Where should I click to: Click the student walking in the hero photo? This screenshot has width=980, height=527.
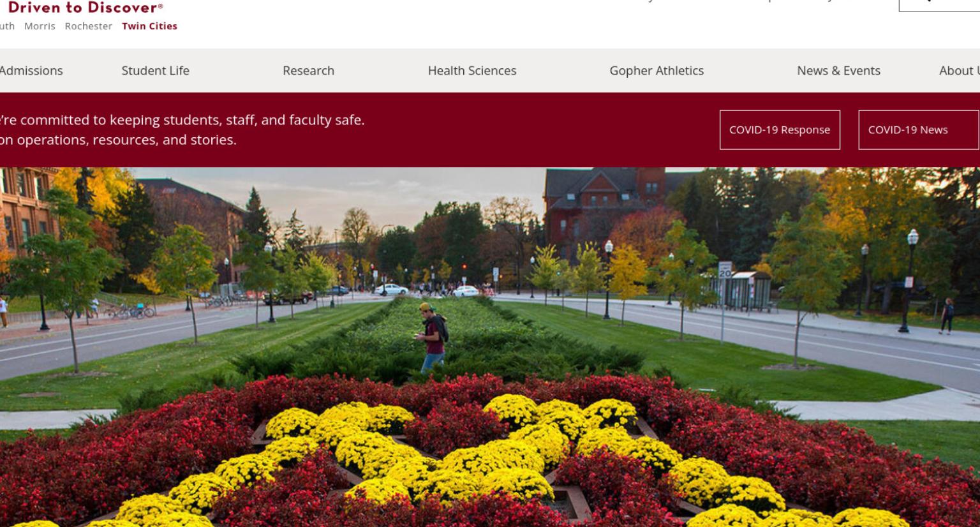[433, 337]
